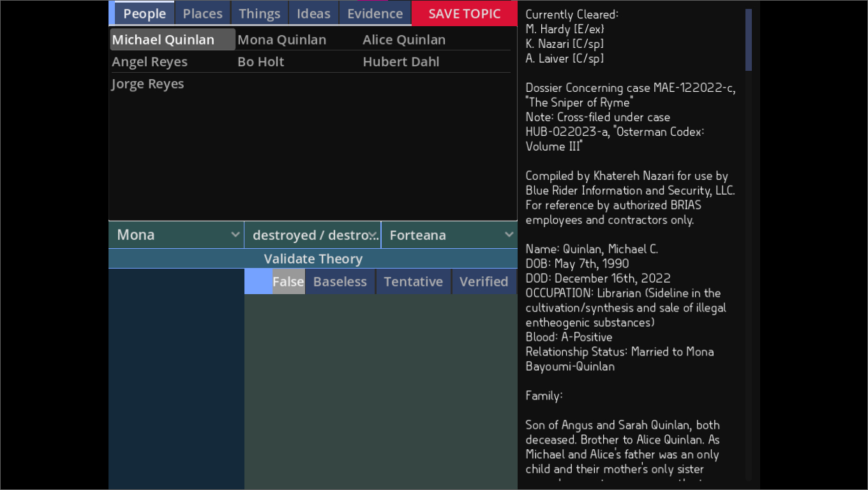Expand the Forteana object dropdown
The height and width of the screenshot is (490, 868).
coord(449,235)
